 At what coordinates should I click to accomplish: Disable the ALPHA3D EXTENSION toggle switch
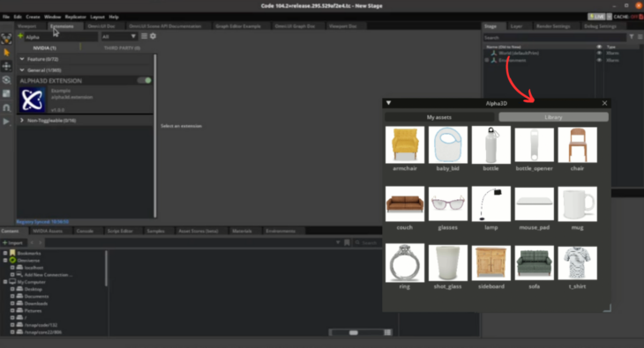tap(145, 80)
